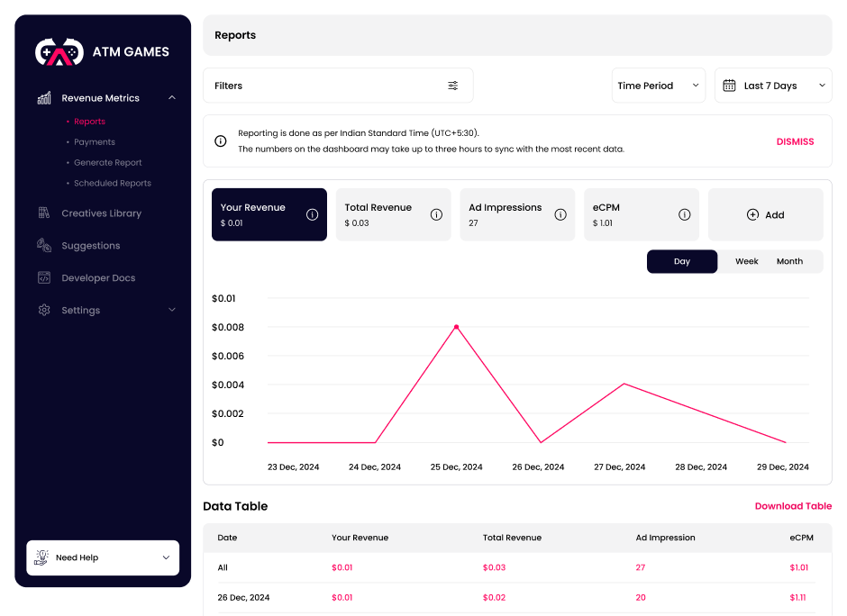
Task: Switch chart view to Month
Action: pyautogui.click(x=789, y=261)
